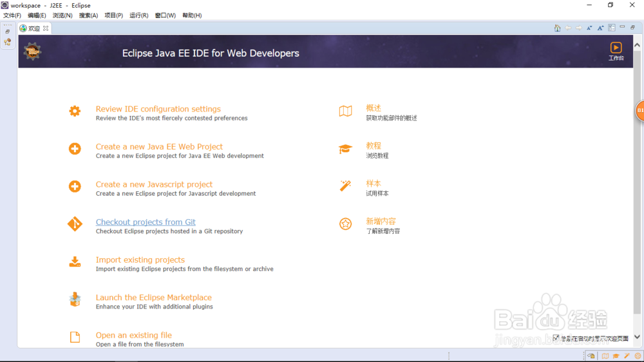This screenshot has width=644, height=362.
Task: Click the plus icon for Java EE Web Project
Action: [75, 149]
